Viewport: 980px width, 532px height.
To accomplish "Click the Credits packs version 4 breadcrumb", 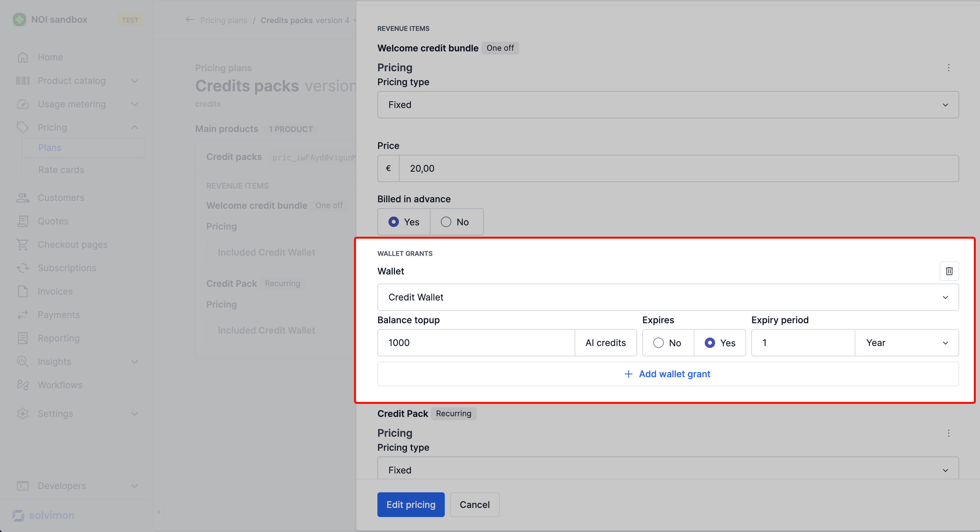I will pyautogui.click(x=305, y=20).
